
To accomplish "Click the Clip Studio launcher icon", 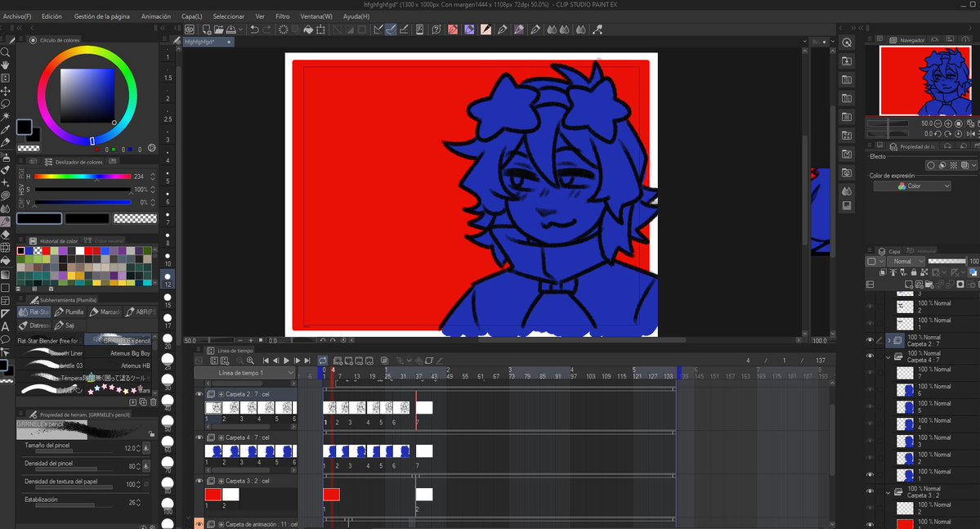I will (x=190, y=29).
